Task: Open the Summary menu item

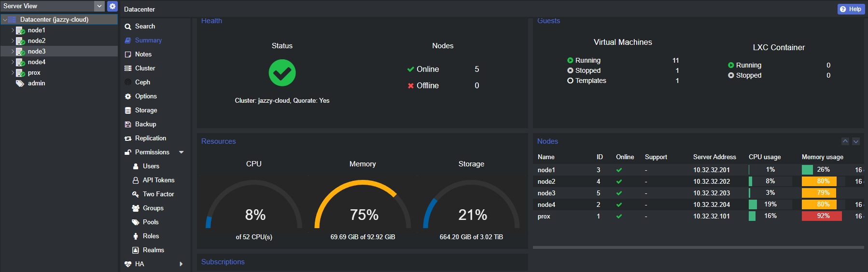Action: point(148,41)
